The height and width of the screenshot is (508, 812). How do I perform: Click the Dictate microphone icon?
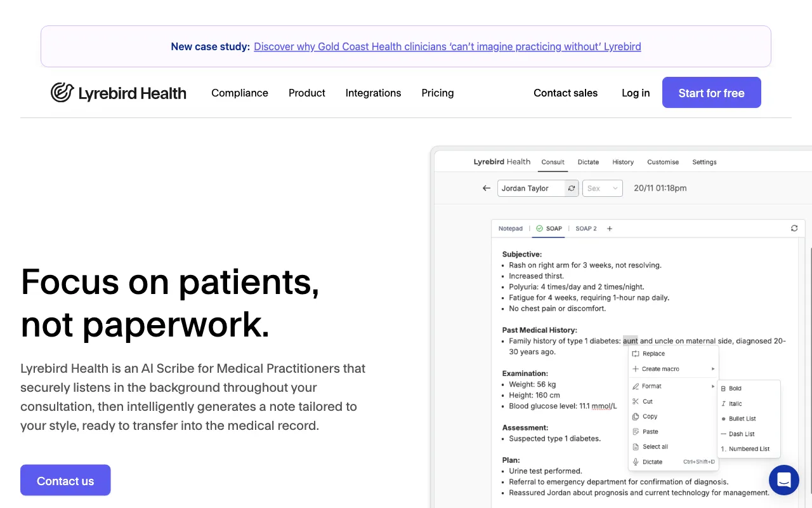coord(636,462)
